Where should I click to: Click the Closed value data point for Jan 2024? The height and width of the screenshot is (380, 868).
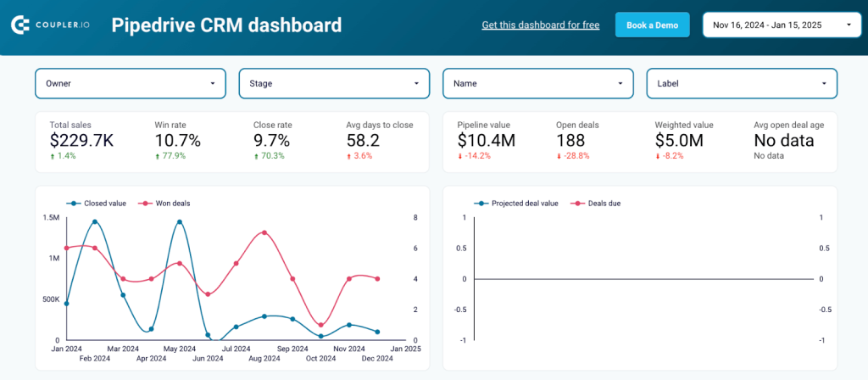66,303
